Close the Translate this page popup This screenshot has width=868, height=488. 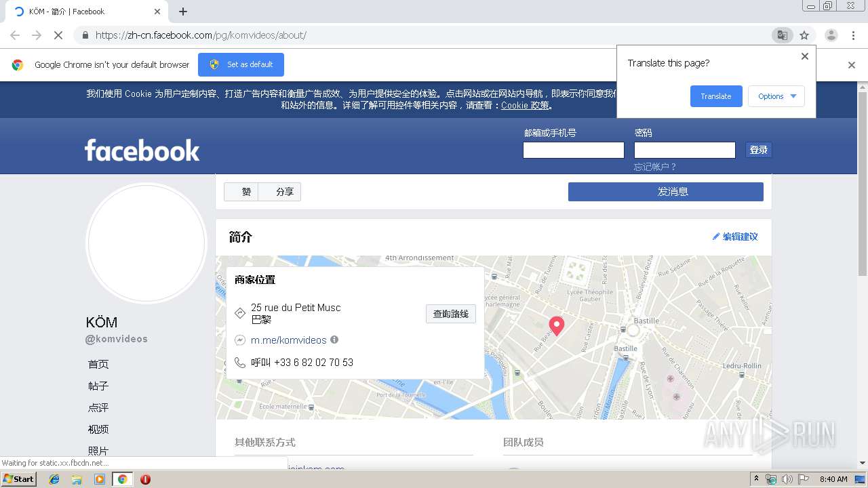(x=805, y=56)
